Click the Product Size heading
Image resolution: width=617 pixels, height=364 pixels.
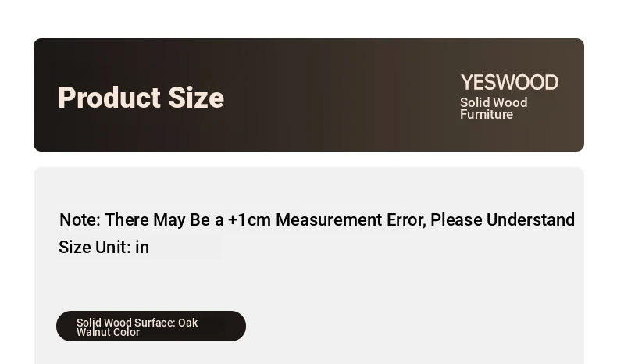(141, 98)
